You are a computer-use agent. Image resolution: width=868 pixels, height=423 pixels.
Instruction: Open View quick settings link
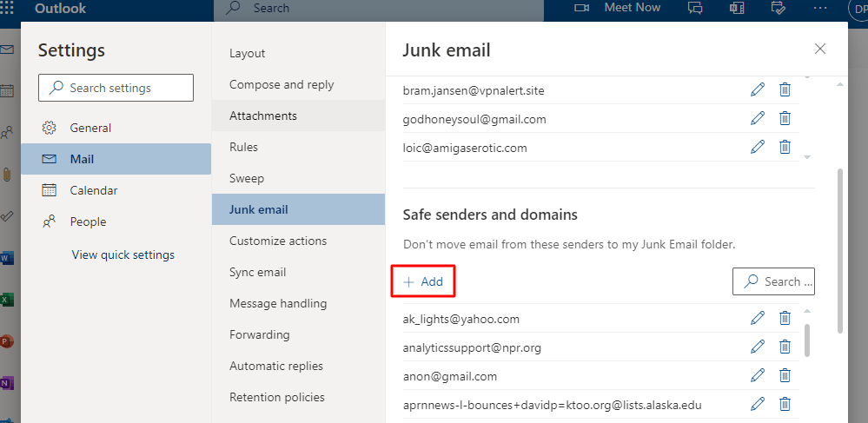pyautogui.click(x=123, y=254)
